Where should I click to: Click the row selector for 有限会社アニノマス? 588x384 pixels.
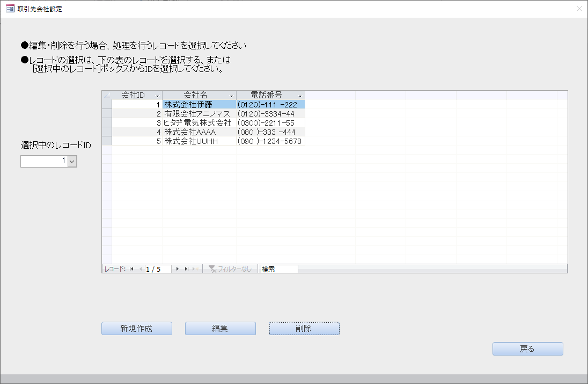107,114
